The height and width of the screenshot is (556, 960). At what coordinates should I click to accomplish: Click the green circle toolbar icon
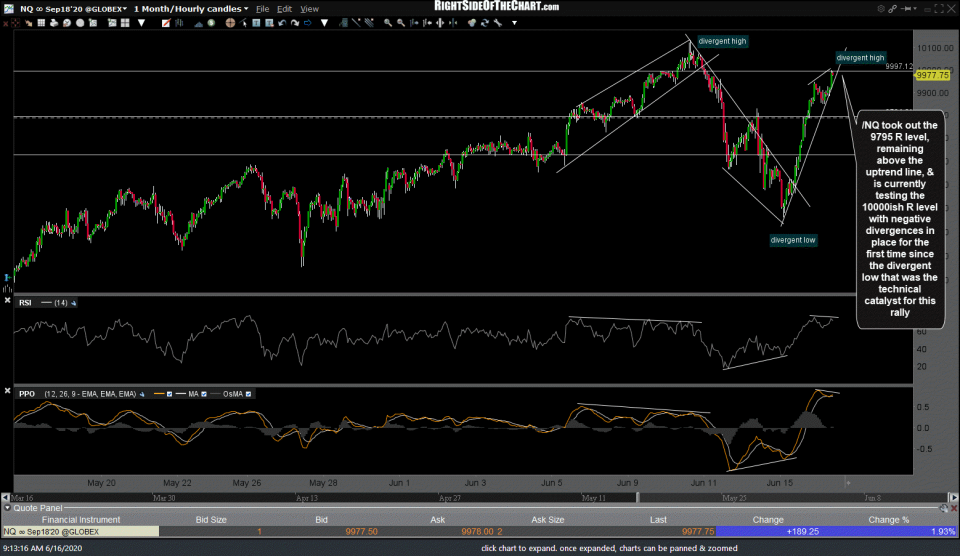(211, 23)
